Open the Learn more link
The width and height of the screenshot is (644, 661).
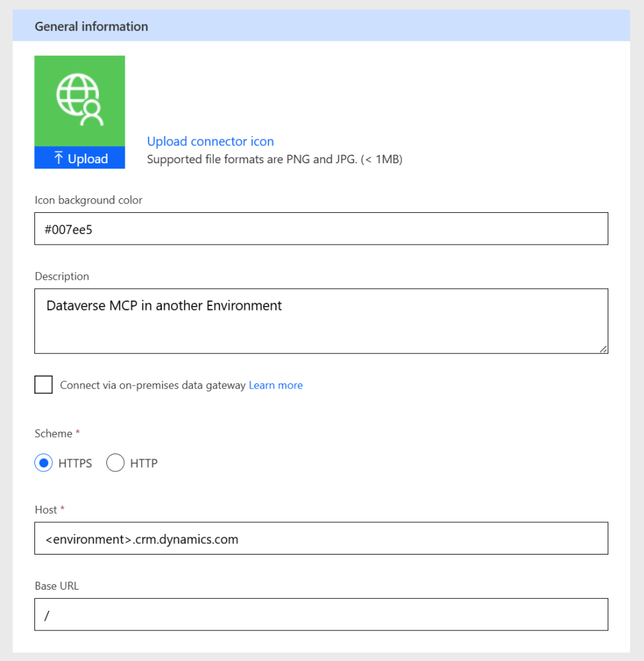[x=275, y=385]
